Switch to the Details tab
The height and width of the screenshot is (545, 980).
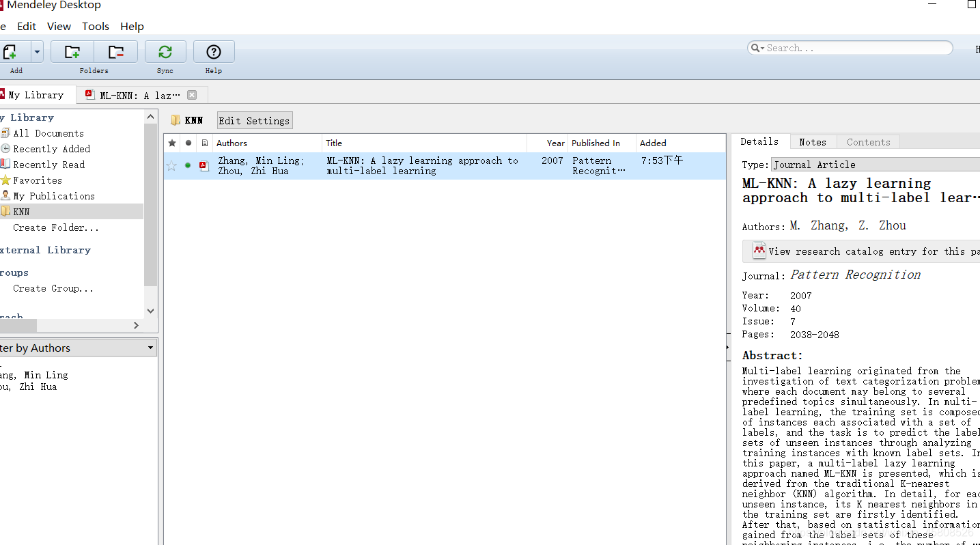759,141
